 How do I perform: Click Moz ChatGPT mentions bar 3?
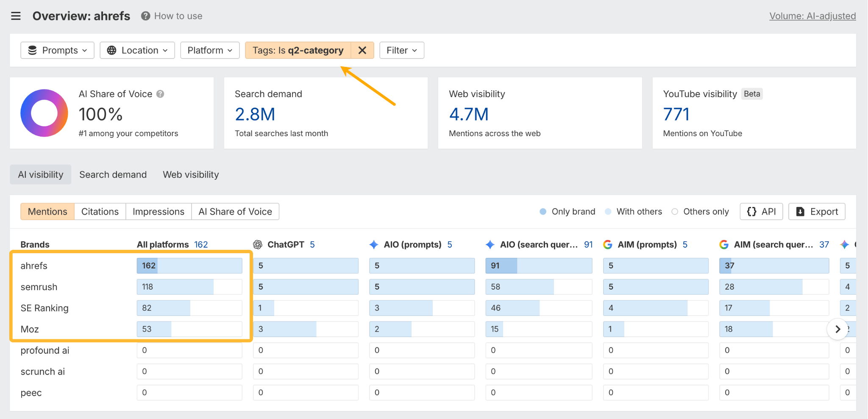(306, 329)
